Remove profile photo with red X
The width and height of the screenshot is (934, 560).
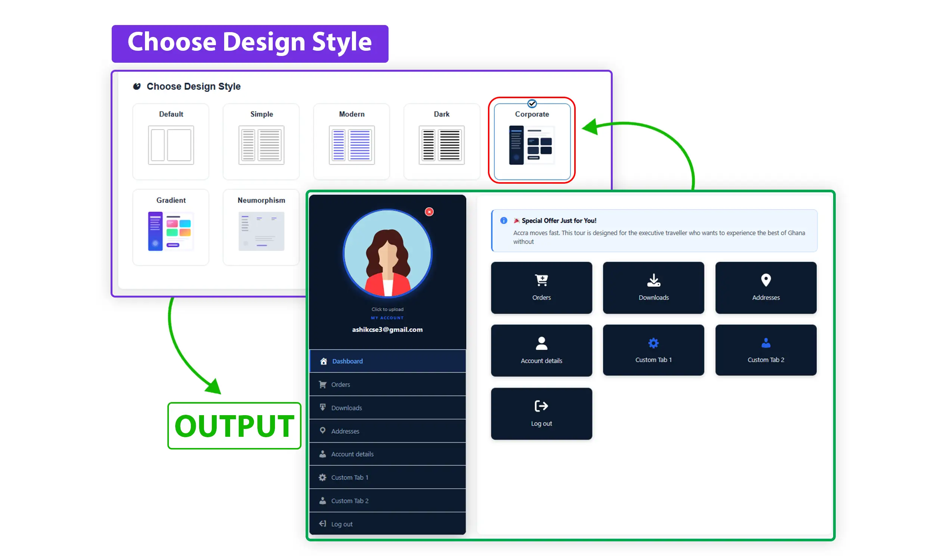429,212
